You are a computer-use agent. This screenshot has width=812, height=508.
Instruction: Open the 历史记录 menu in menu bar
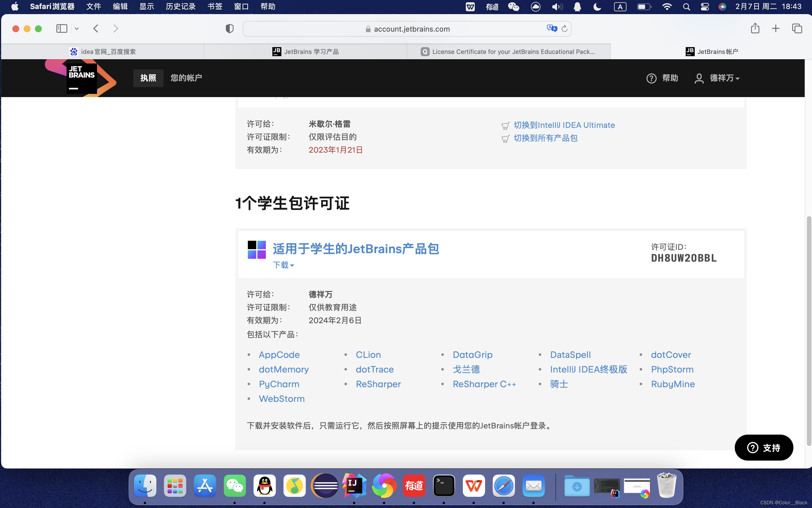(180, 6)
